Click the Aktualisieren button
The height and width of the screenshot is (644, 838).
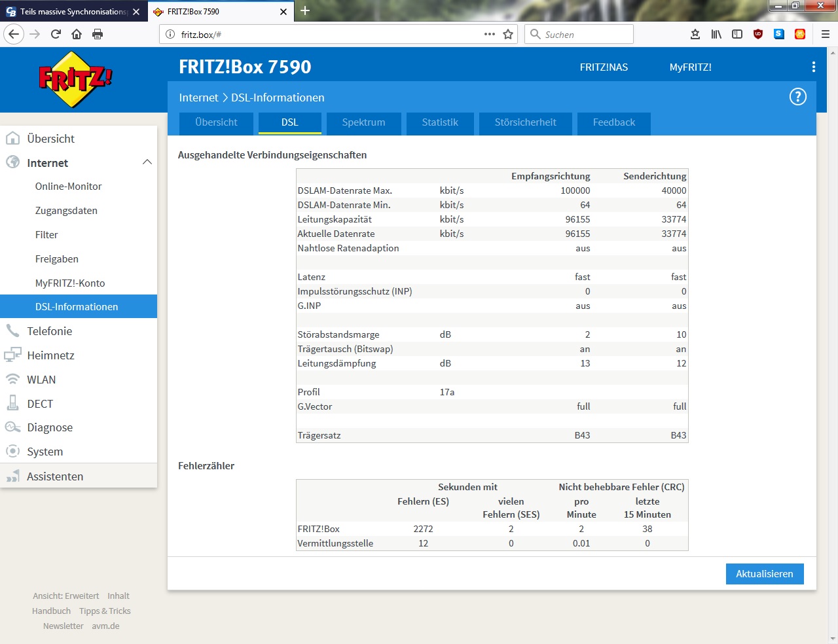tap(765, 574)
